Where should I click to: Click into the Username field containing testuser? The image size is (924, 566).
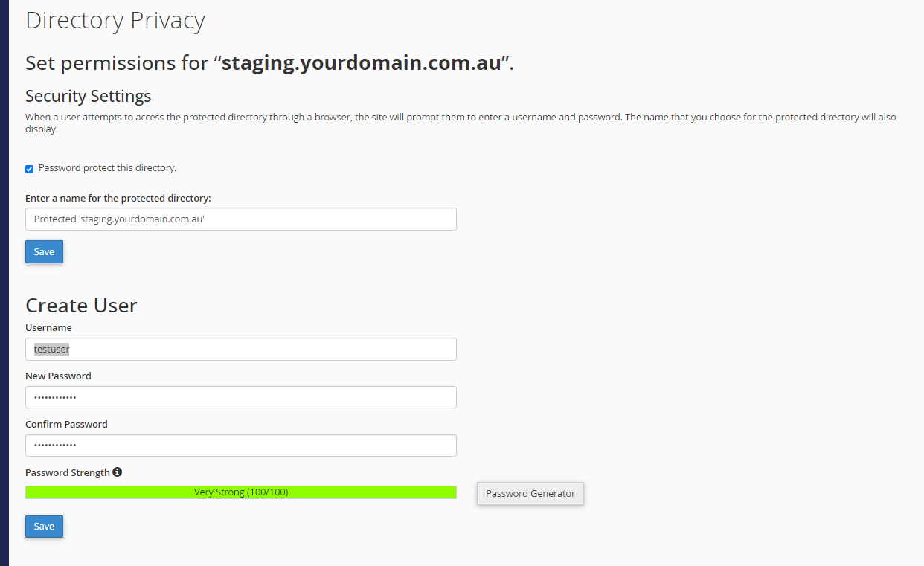click(x=241, y=350)
